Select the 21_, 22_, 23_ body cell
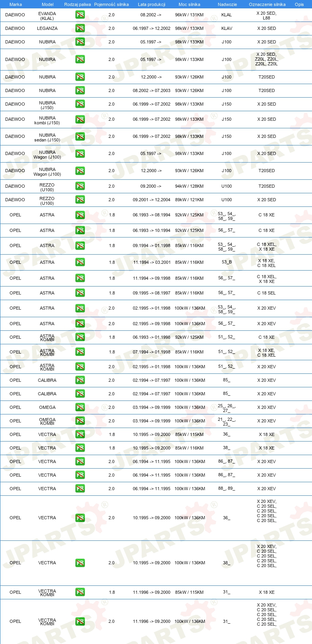Image resolution: width=312 pixels, height=644 pixels. point(227,422)
